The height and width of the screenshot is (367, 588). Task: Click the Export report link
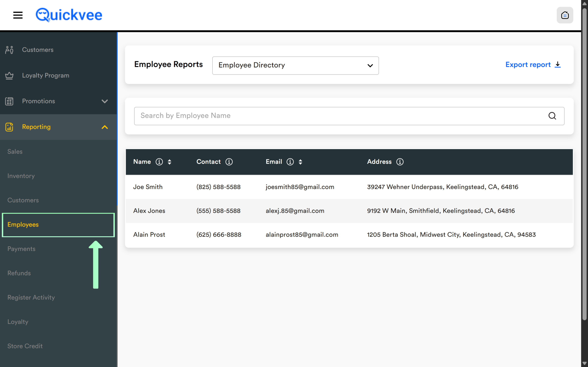coord(528,65)
